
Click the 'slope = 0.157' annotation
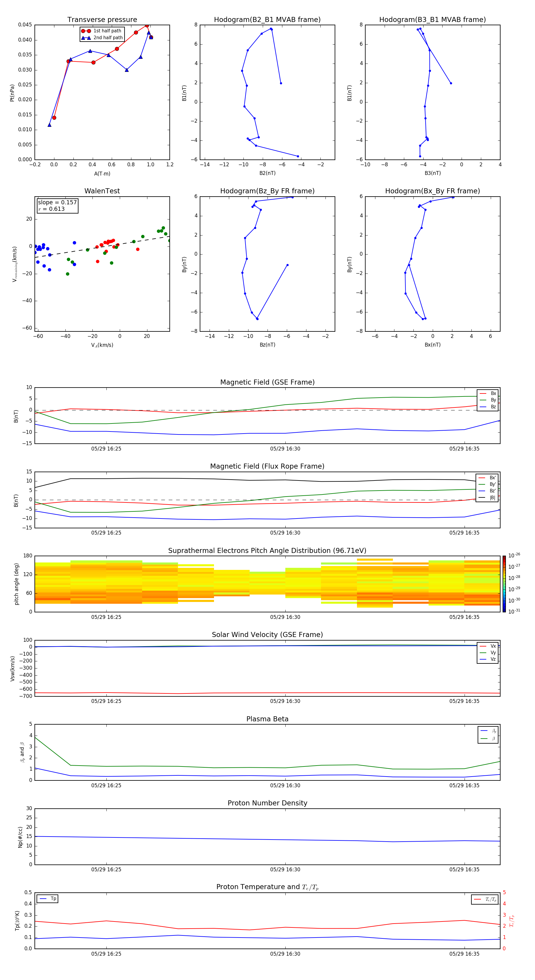[x=57, y=203]
